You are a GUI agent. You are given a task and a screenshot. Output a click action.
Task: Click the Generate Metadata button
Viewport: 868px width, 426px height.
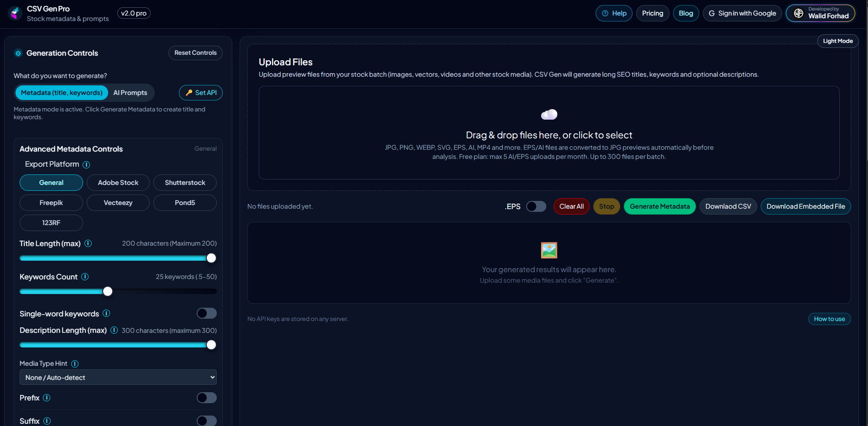tap(659, 206)
